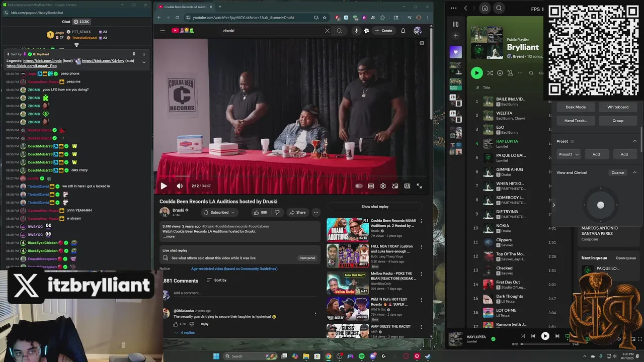Clear the YouTube search box text

pos(327,31)
